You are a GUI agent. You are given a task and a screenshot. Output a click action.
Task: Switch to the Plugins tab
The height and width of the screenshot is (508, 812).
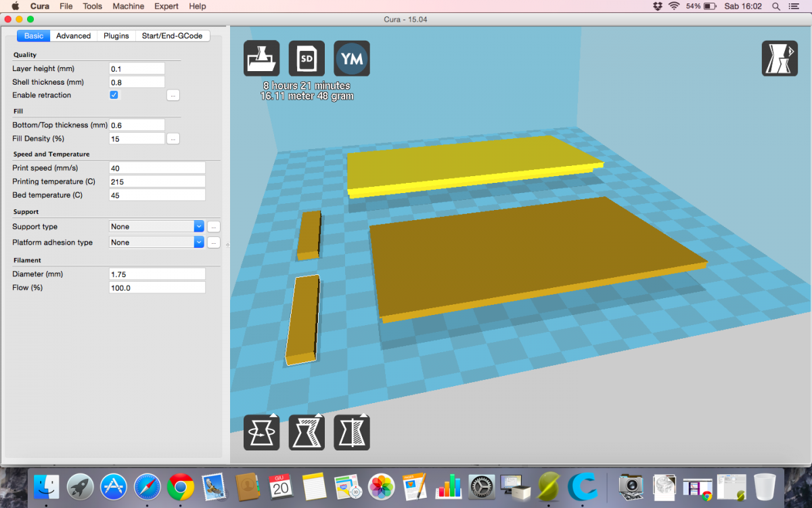(x=116, y=36)
